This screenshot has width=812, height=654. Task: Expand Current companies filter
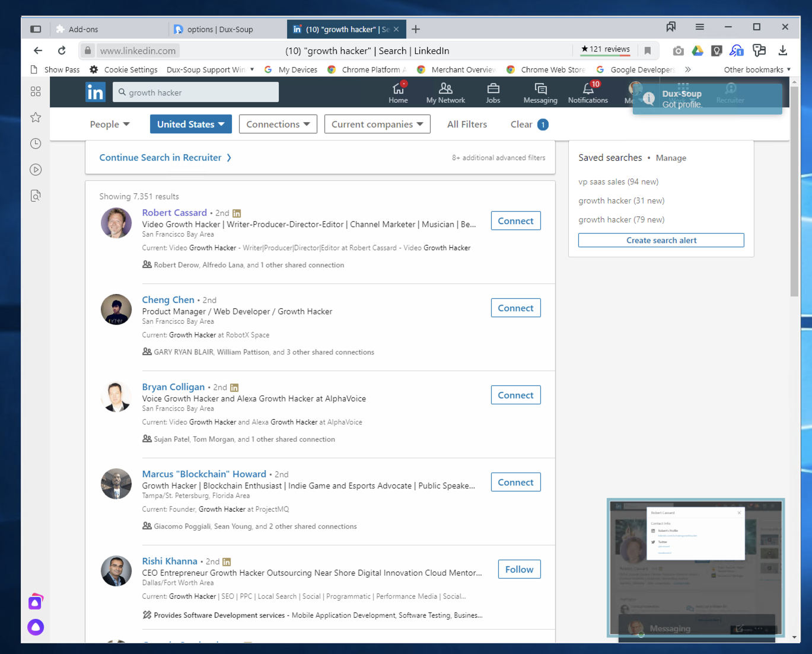377,124
